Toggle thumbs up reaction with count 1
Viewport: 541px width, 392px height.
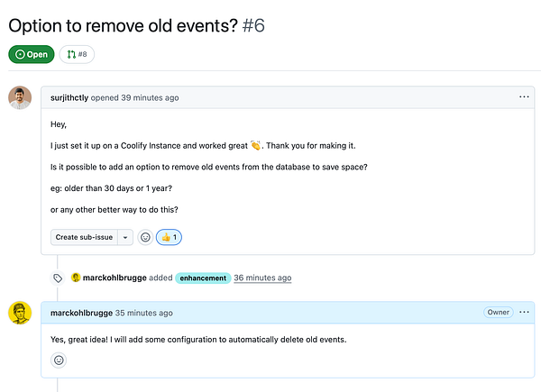pos(169,237)
